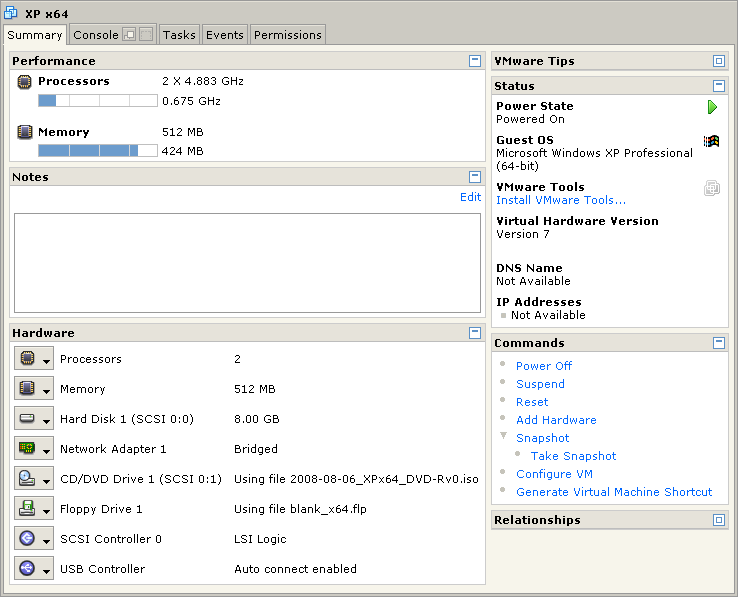The image size is (738, 597).
Task: Collapse the Performance panel
Action: pyautogui.click(x=475, y=61)
